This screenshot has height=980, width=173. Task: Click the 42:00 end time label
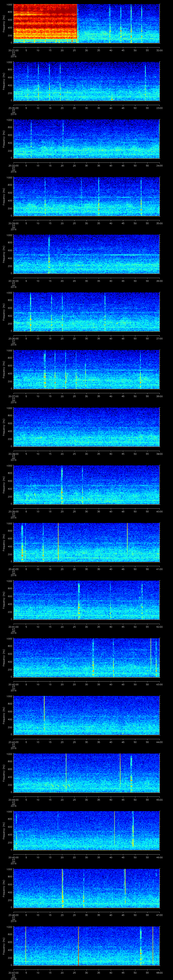coord(160,627)
